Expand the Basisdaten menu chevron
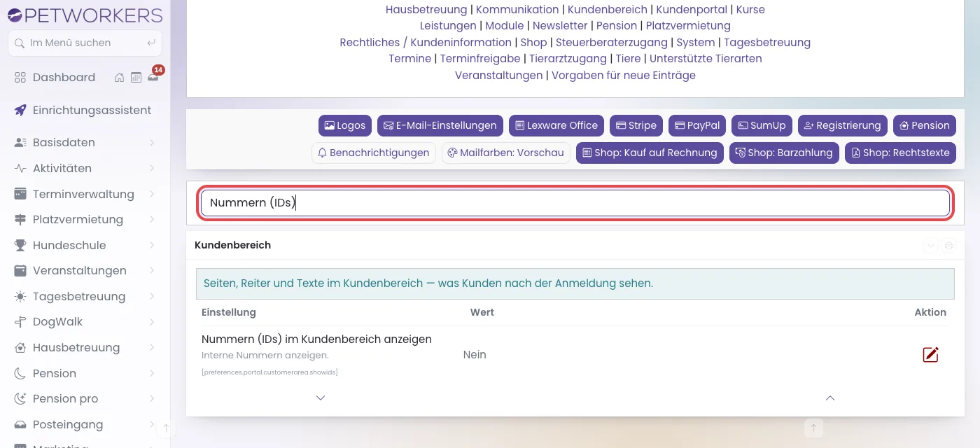 [x=152, y=143]
